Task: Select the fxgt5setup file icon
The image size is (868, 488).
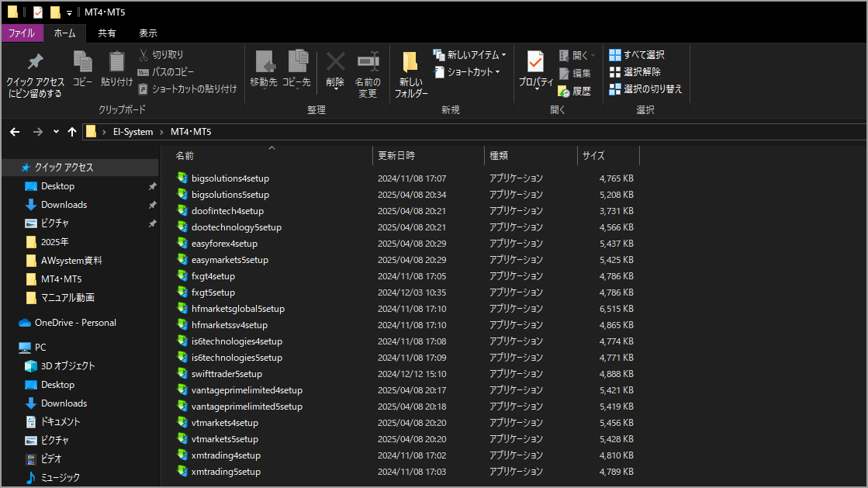Action: (182, 292)
